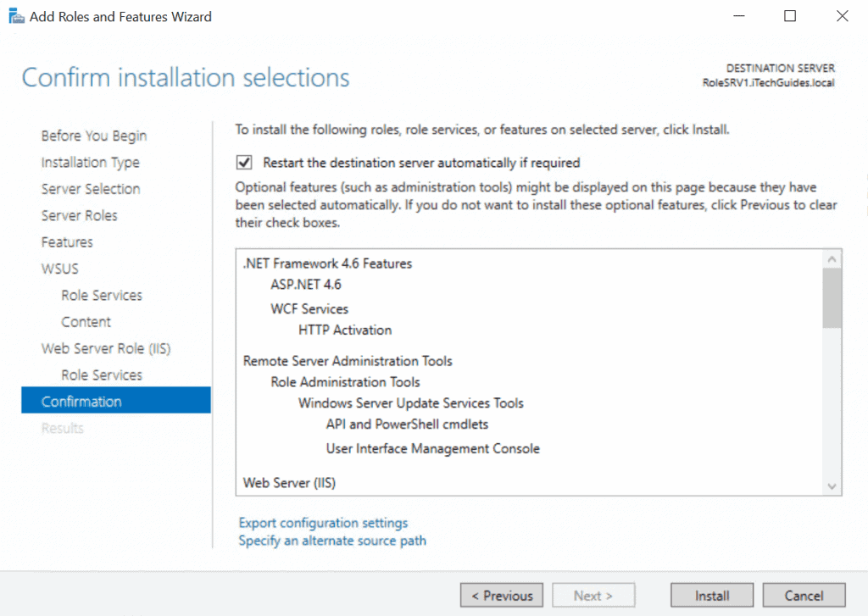Close the wizard window
868x616 pixels.
click(x=842, y=16)
